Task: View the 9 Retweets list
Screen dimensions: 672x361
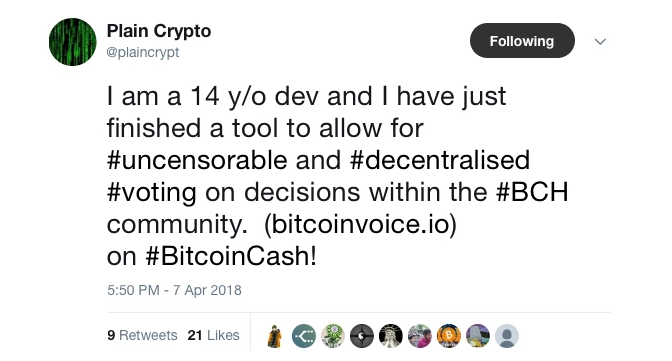Action: 142,335
